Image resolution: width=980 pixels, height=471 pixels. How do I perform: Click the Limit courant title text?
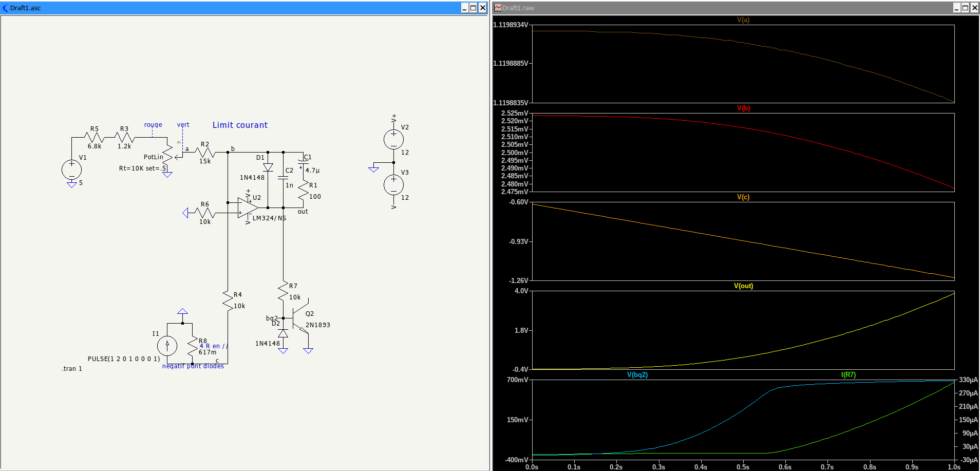240,125
